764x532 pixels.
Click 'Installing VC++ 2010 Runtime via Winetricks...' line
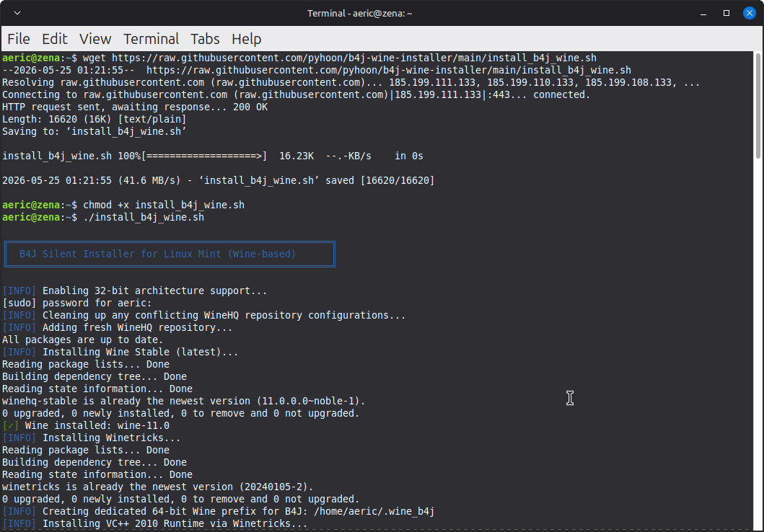click(x=155, y=524)
